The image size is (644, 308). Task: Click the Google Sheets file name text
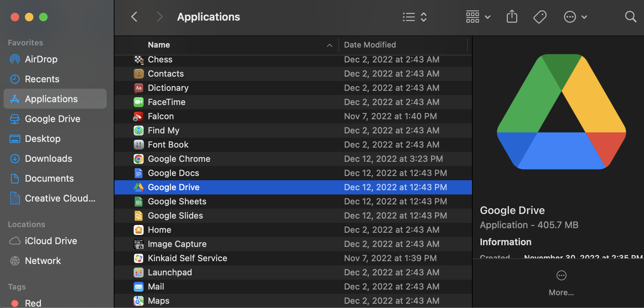pos(177,202)
